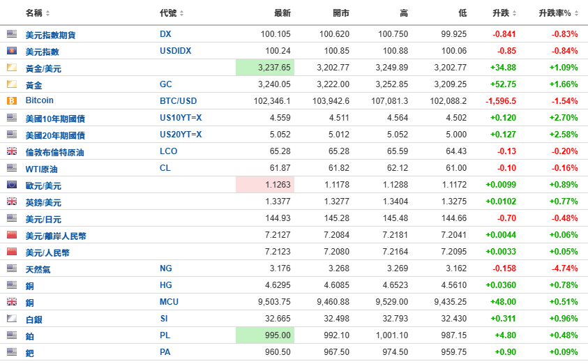Click the Bitcoin orange logo icon
The height and width of the screenshot is (364, 588).
12,100
